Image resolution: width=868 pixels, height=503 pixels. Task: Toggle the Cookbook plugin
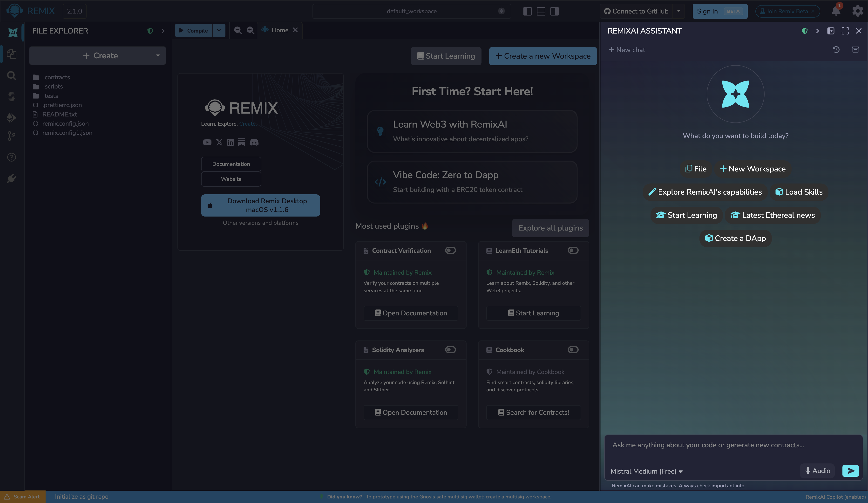tap(573, 350)
